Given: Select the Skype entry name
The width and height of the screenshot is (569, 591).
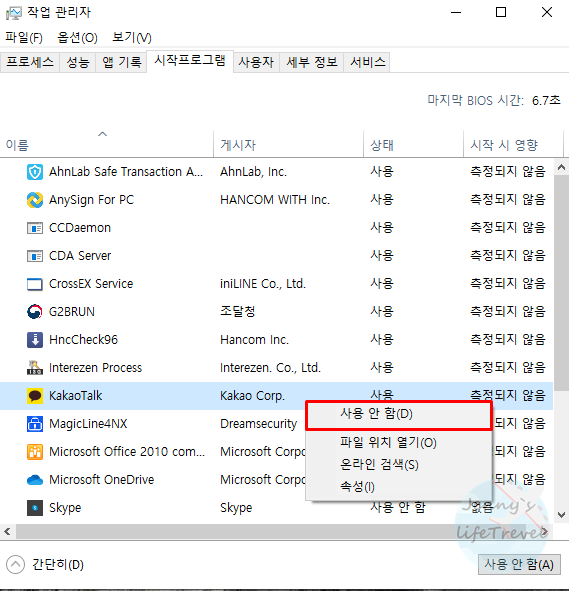Looking at the screenshot, I should 65,508.
